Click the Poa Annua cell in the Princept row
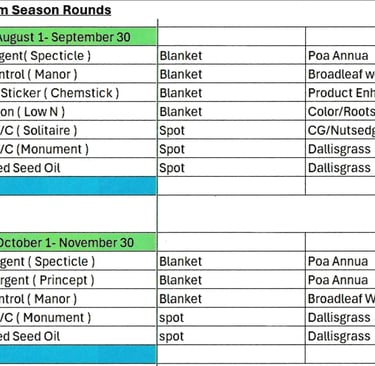375x366 pixels. click(340, 280)
